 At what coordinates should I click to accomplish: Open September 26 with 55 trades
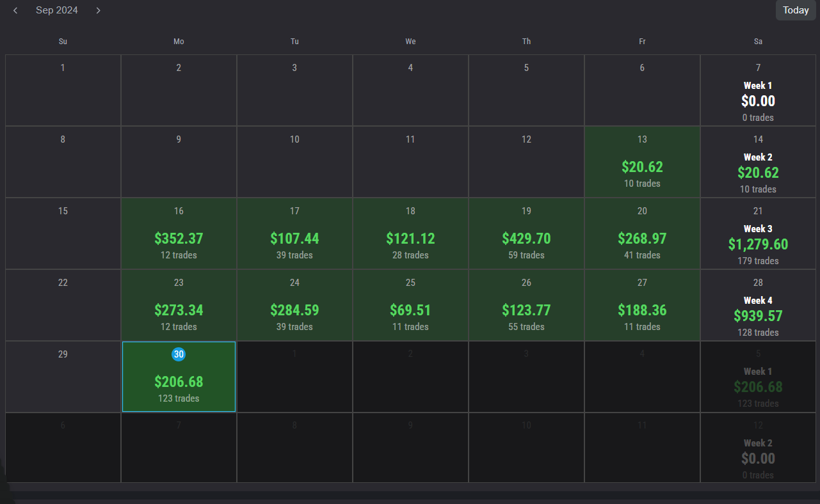pyautogui.click(x=526, y=304)
